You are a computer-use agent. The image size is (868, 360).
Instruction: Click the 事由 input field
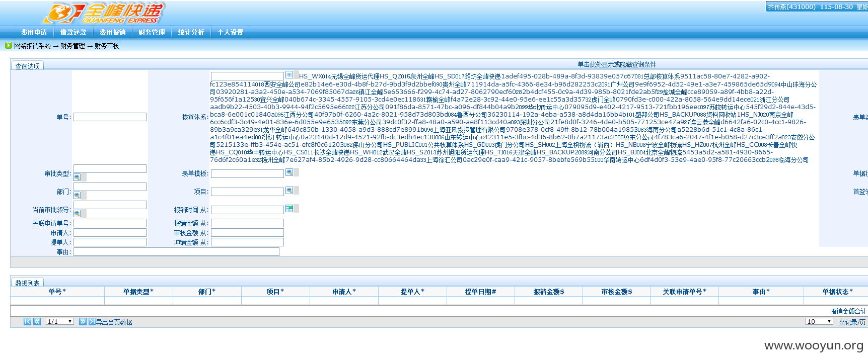point(176,251)
